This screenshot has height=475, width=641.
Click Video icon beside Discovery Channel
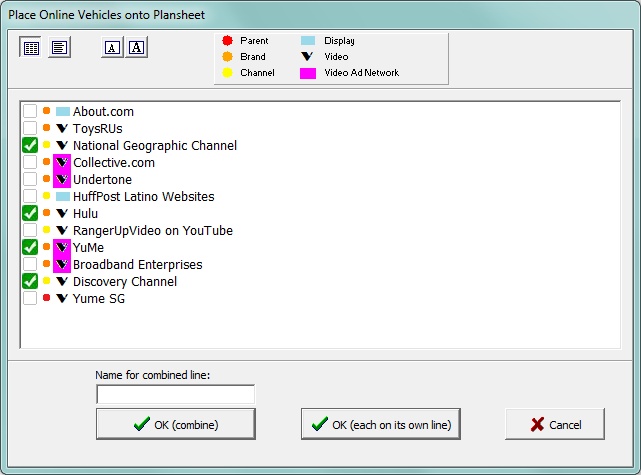[62, 281]
